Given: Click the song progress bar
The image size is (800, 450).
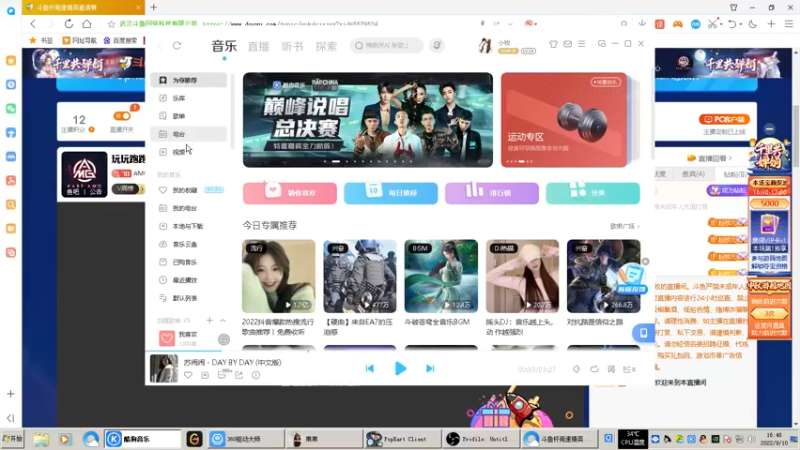Looking at the screenshot, I should 399,352.
